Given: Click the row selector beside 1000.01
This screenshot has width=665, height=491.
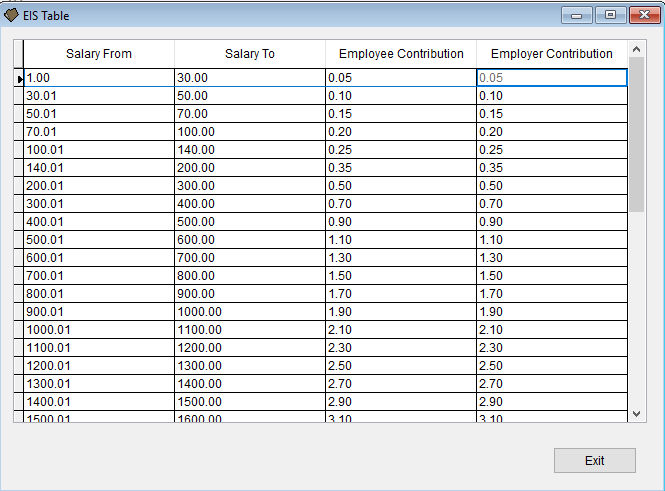Looking at the screenshot, I should click(x=19, y=330).
